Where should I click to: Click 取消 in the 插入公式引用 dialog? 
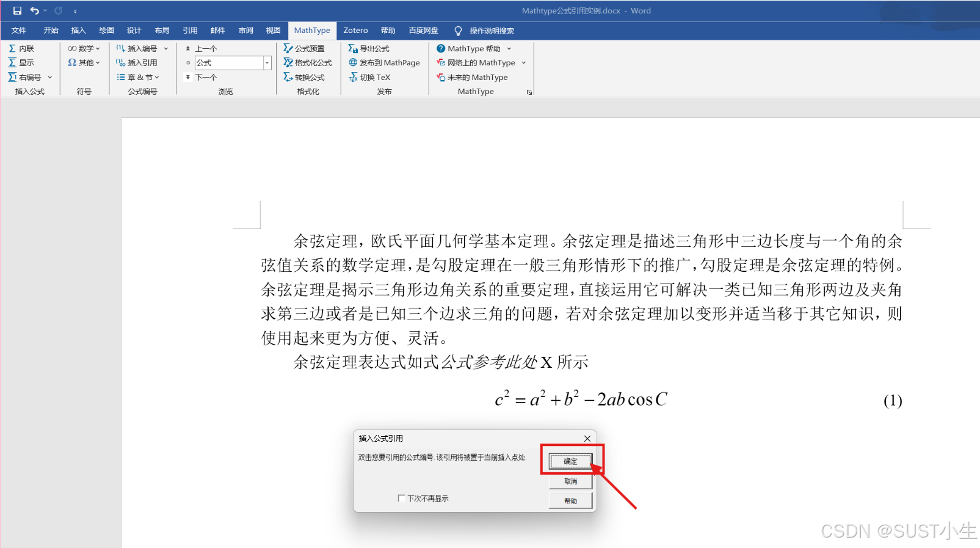click(x=570, y=481)
